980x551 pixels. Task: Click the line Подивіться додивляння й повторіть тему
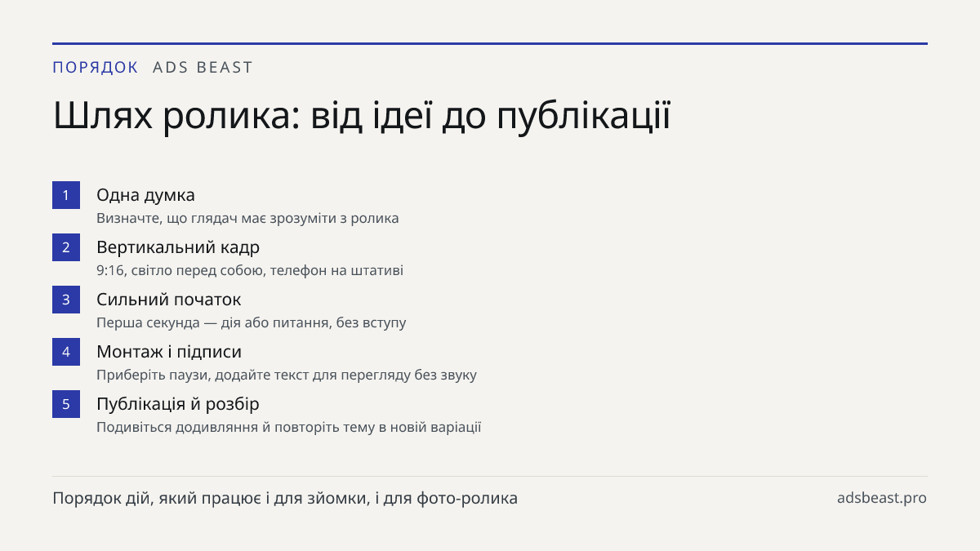point(289,428)
